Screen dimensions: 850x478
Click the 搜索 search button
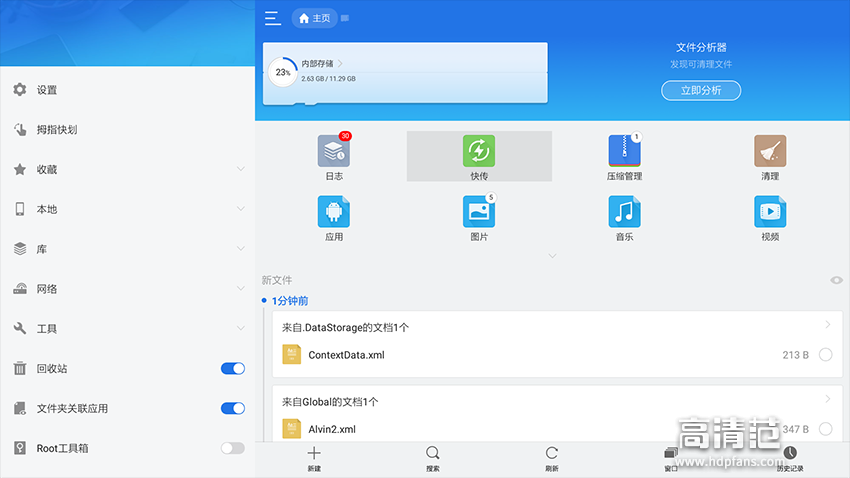(433, 458)
